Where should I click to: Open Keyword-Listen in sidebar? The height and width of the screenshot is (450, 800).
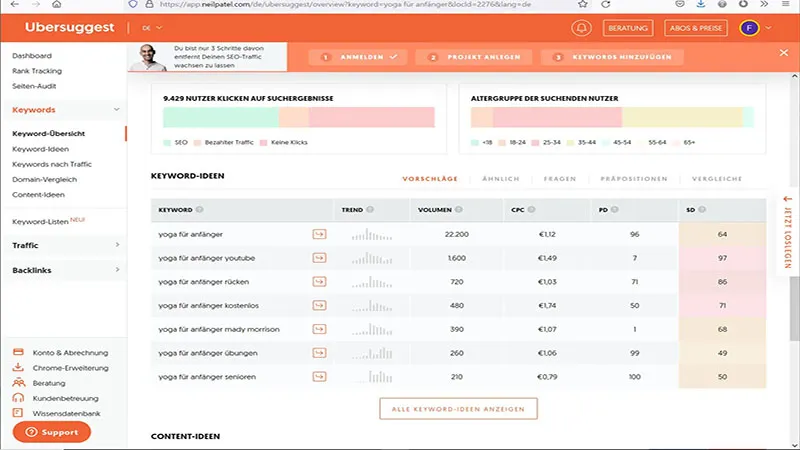40,222
